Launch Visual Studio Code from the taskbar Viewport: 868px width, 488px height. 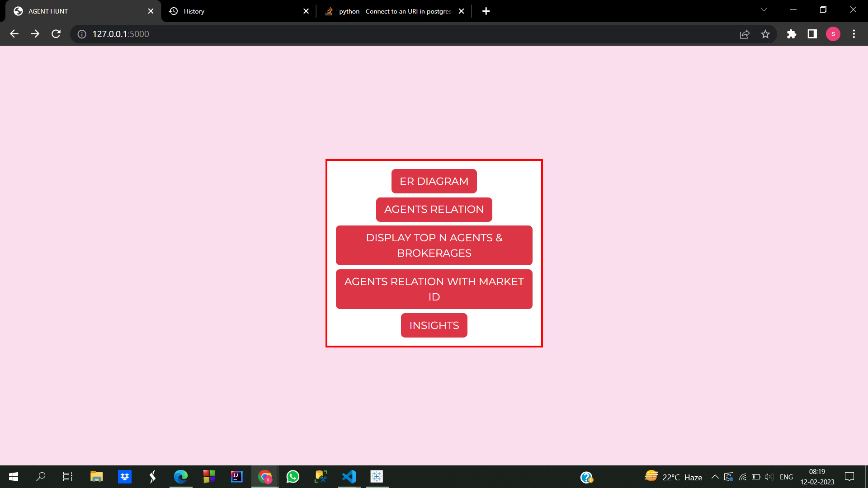(x=349, y=477)
